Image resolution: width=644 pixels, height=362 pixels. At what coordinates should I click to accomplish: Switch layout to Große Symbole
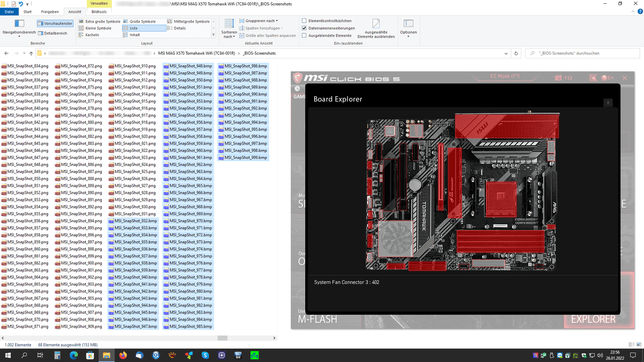(140, 21)
